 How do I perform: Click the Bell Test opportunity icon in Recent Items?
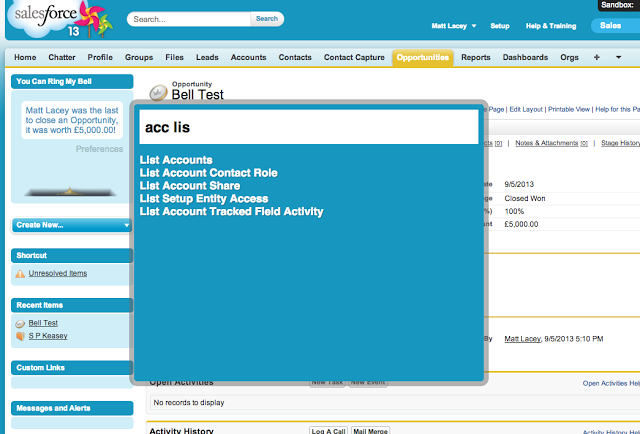tap(20, 323)
